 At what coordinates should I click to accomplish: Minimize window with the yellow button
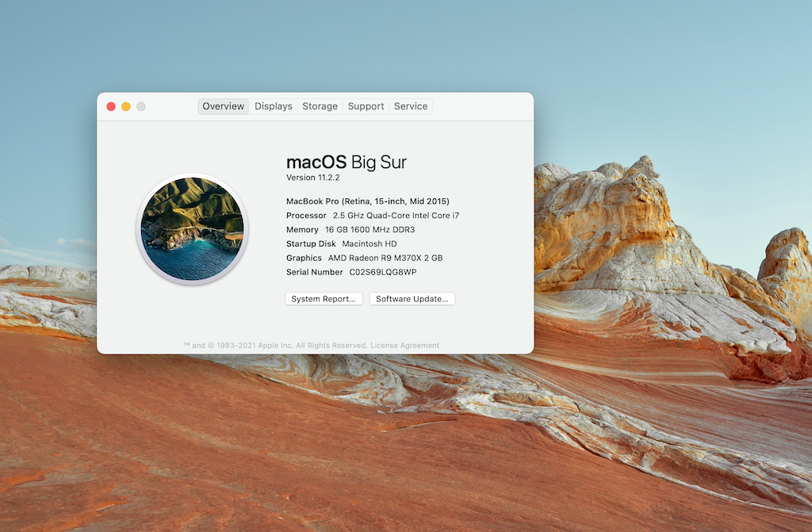[126, 106]
